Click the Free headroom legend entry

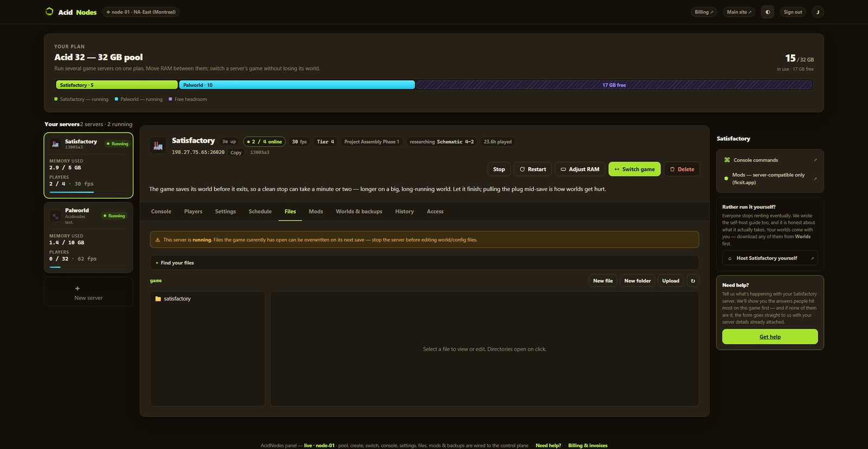188,99
